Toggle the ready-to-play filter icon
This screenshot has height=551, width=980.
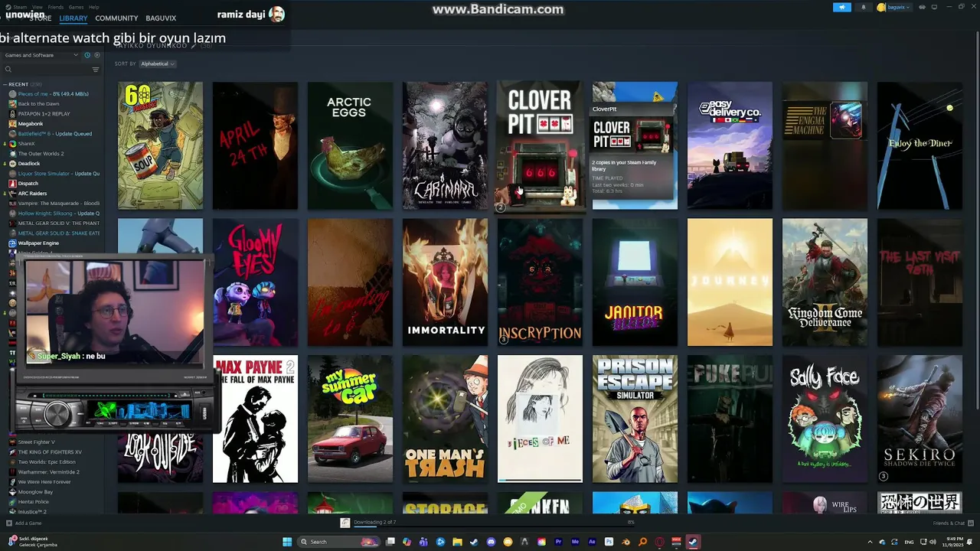tap(96, 55)
